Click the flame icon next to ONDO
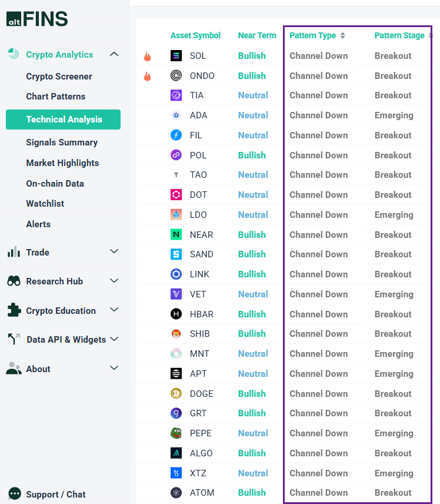This screenshot has width=440, height=504. (x=148, y=76)
